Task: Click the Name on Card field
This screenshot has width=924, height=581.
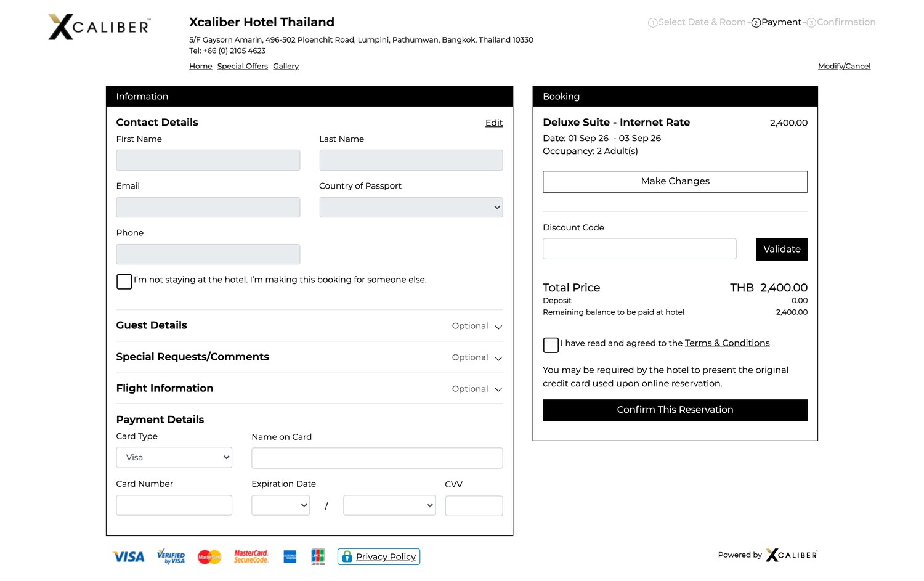Action: (377, 458)
